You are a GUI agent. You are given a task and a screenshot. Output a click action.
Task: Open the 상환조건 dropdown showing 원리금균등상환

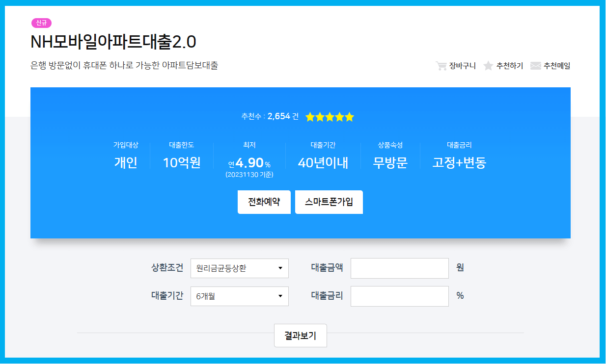pyautogui.click(x=240, y=268)
